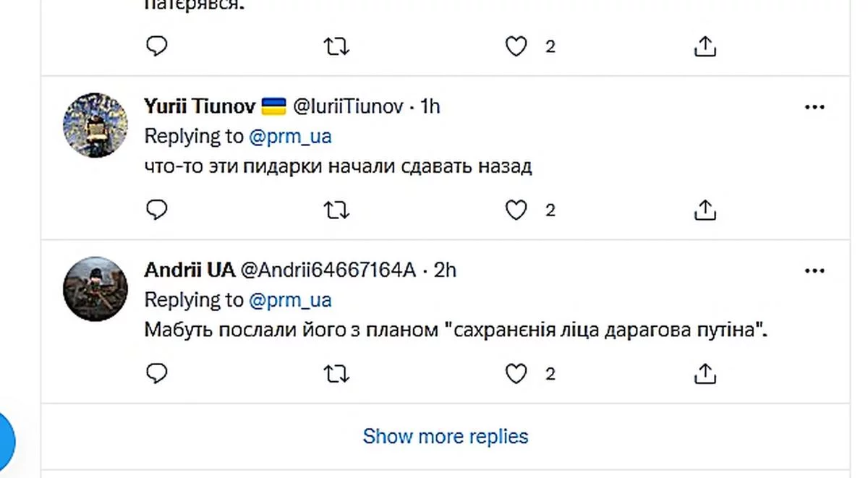Image resolution: width=868 pixels, height=478 pixels.
Task: Reply to Yurii Tiunov's tweet
Action: [157, 210]
